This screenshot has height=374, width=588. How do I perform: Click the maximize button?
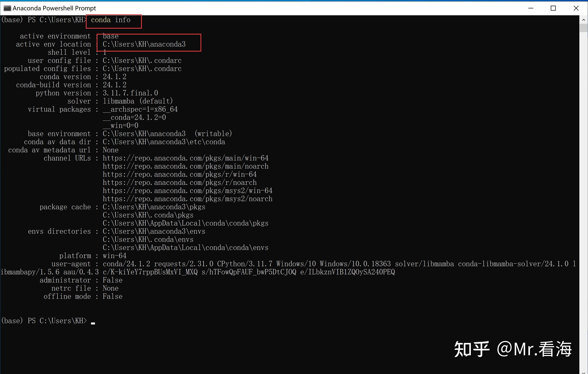tap(553, 8)
